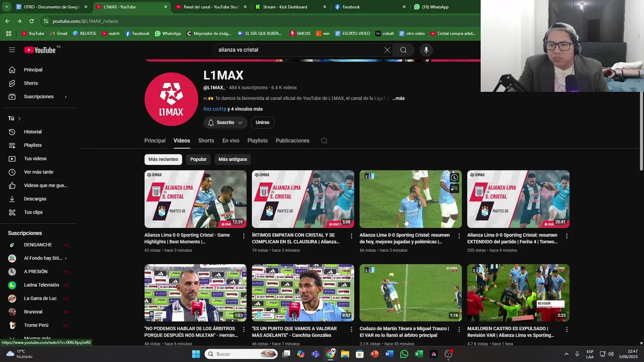The width and height of the screenshot is (644, 362).
Task: Click Windows taskbar Buscar search box
Action: tap(242, 354)
